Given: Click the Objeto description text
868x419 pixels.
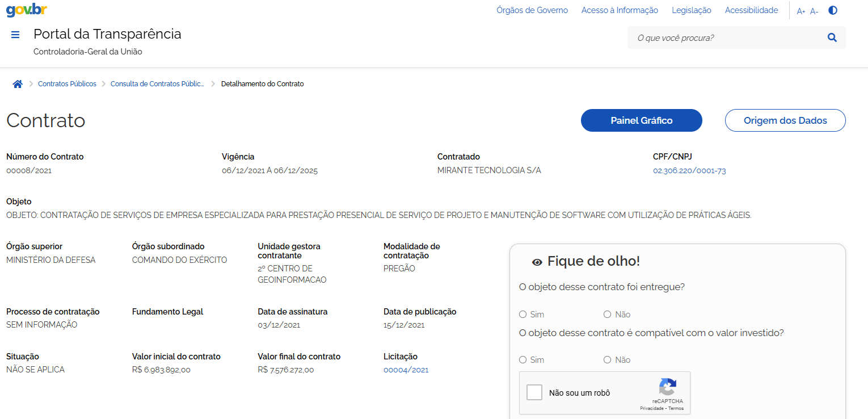Looking at the screenshot, I should (379, 215).
